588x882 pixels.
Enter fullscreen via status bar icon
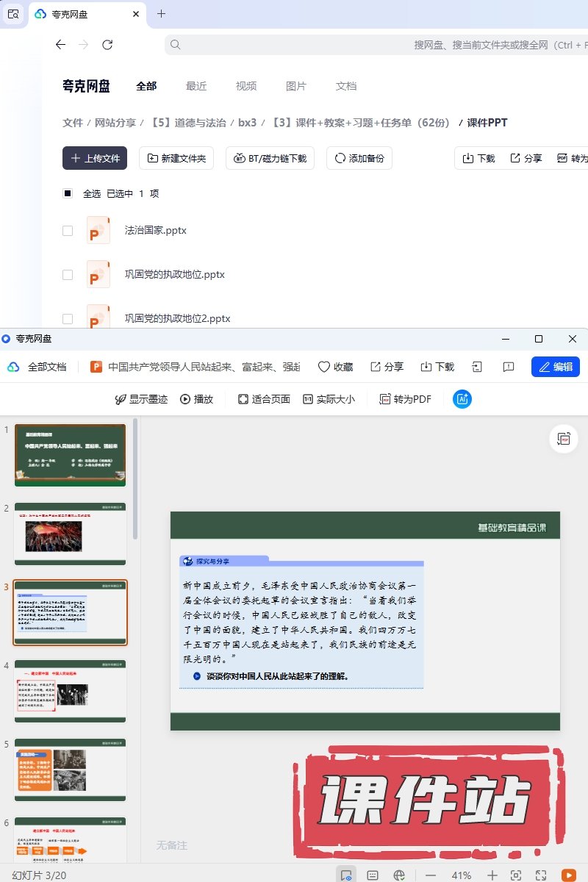(x=541, y=875)
